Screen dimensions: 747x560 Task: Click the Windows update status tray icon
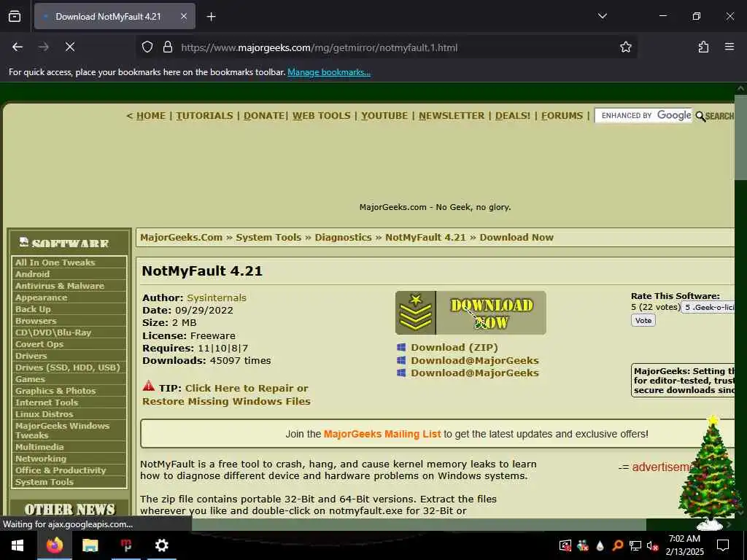[565, 545]
